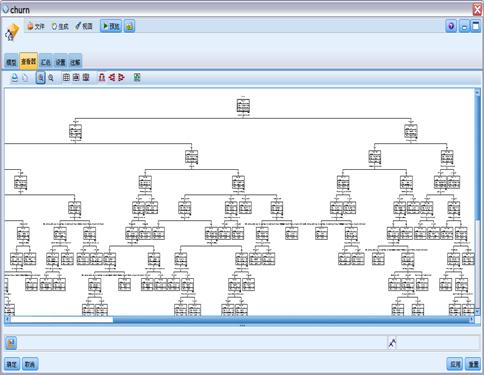
Task: Minimize the churn window
Action: pos(464,26)
